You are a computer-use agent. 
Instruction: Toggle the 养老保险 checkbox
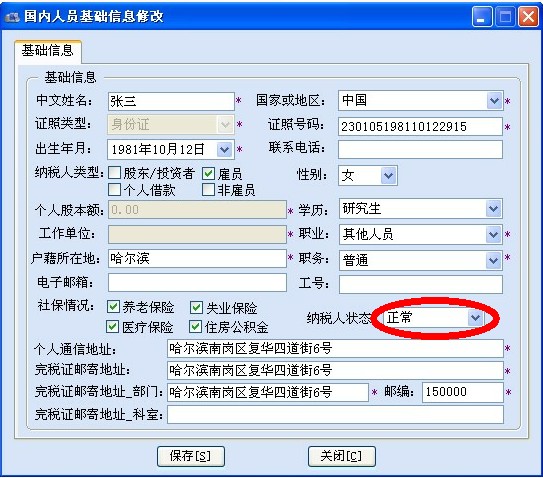[113, 307]
